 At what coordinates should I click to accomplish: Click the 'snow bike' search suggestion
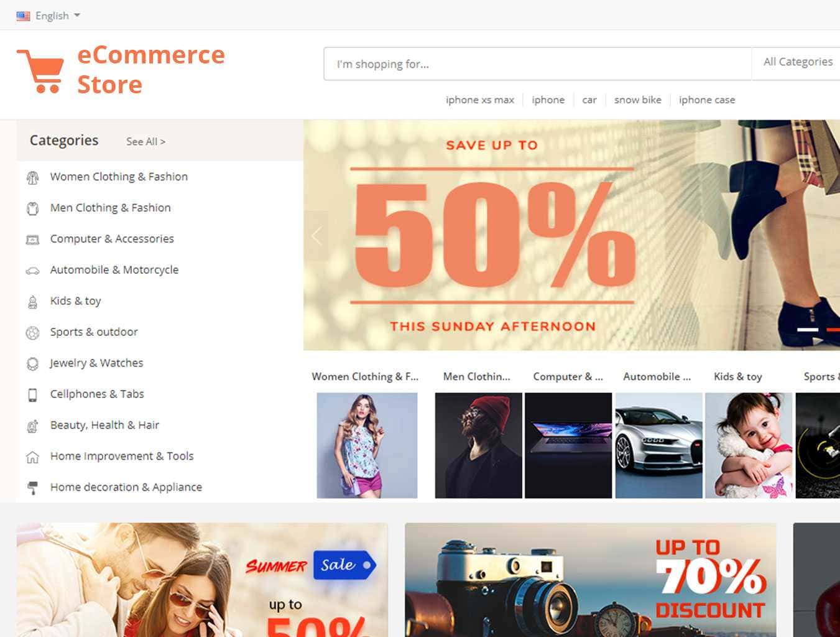click(x=637, y=100)
